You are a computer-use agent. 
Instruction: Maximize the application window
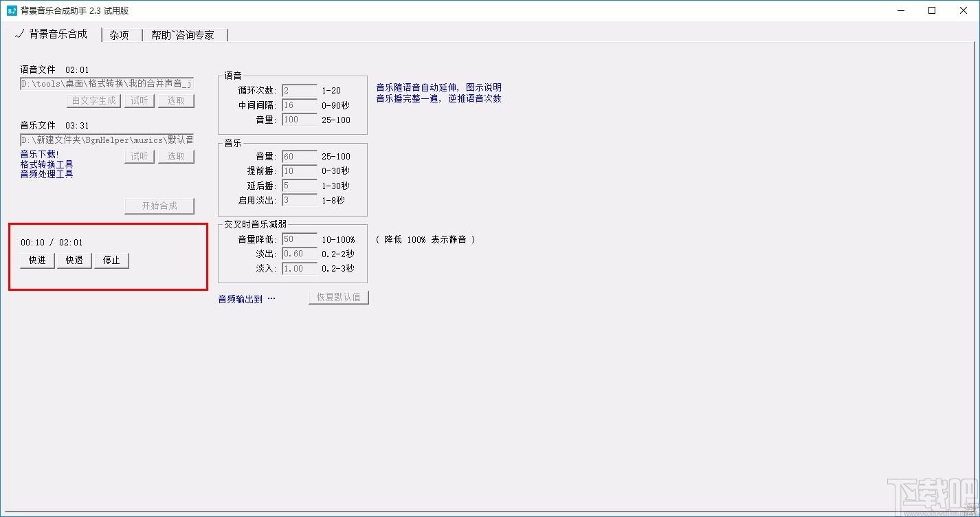932,10
